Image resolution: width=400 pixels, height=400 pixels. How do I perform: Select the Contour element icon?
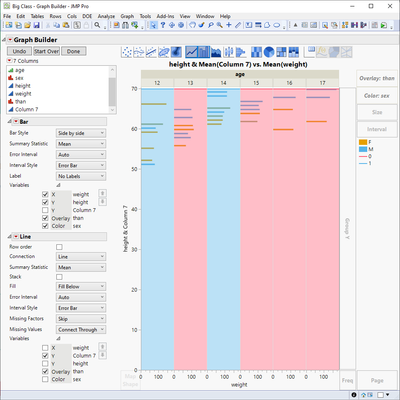[176, 52]
